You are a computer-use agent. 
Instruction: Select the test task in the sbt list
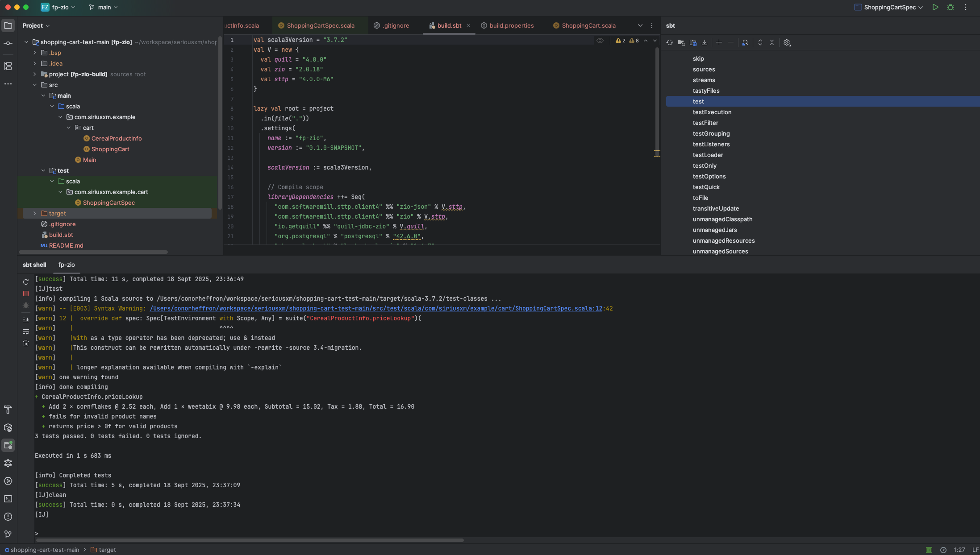(698, 101)
